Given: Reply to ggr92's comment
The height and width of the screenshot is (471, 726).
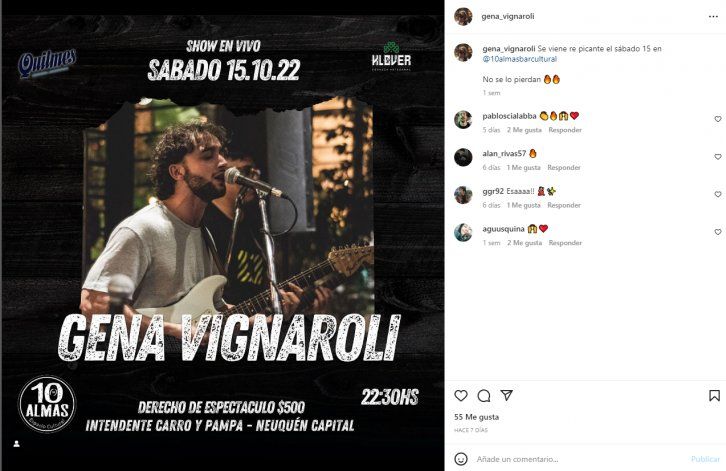Looking at the screenshot, I should (564, 205).
